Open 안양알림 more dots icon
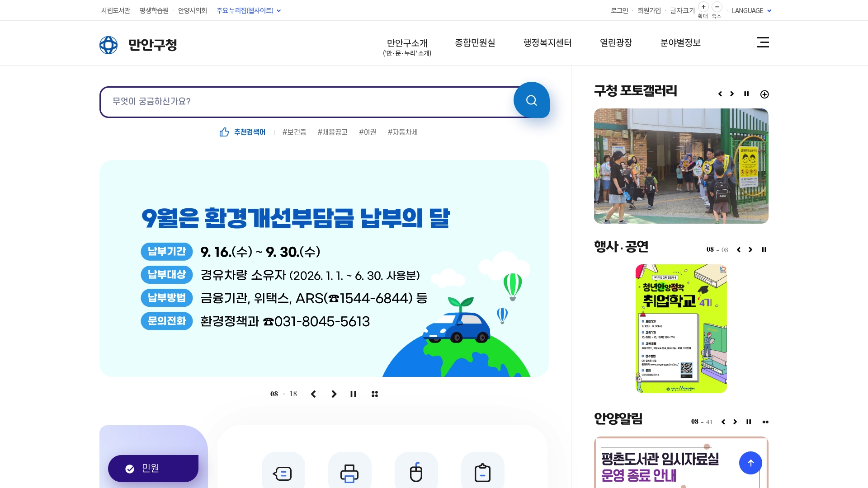The width and height of the screenshot is (868, 488). click(765, 422)
